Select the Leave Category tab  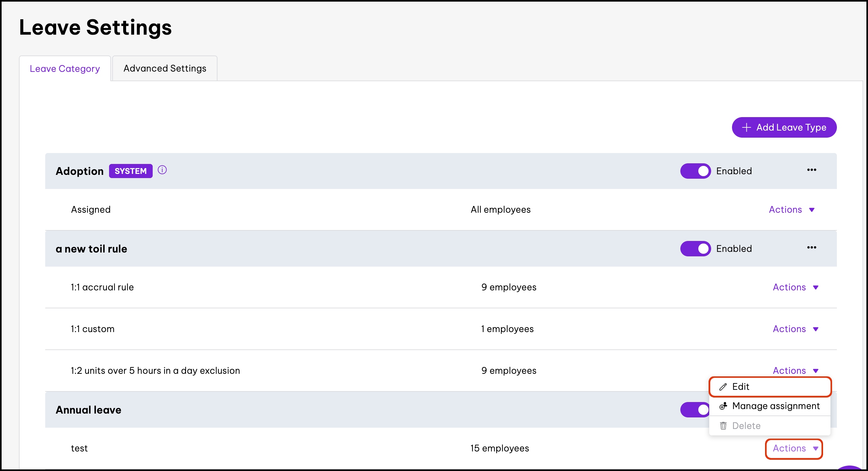(65, 69)
